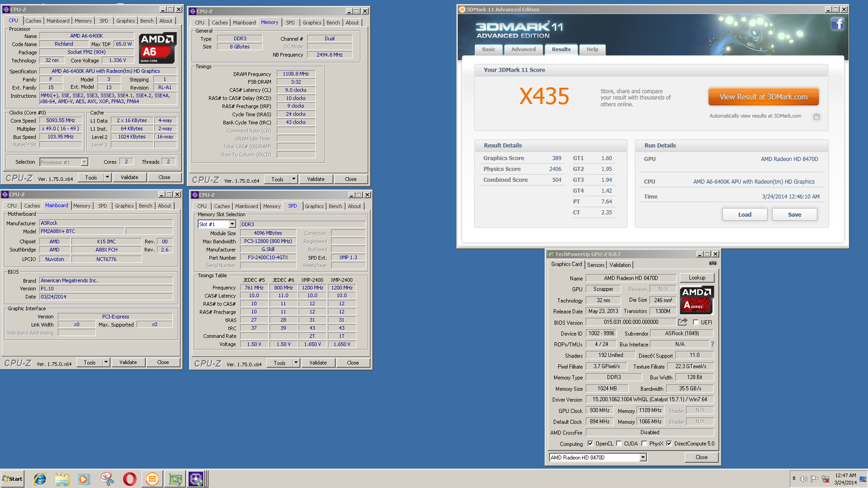This screenshot has height=488, width=868.
Task: Open Windows Media Player from taskbar
Action: pos(84,479)
